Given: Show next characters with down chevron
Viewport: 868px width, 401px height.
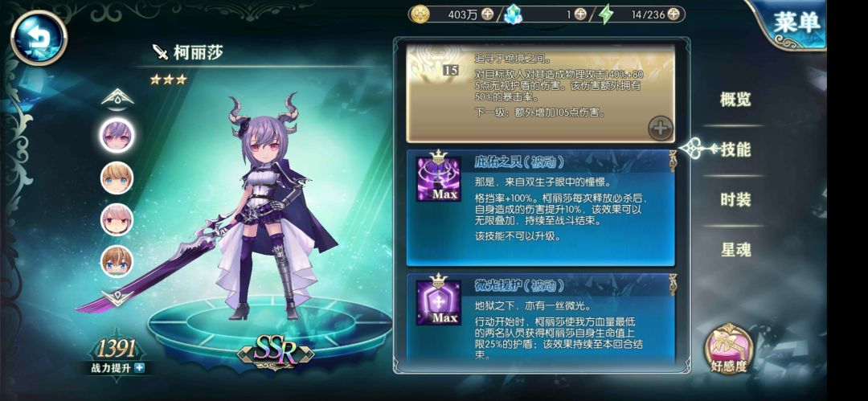Looking at the screenshot, I should click(117, 297).
